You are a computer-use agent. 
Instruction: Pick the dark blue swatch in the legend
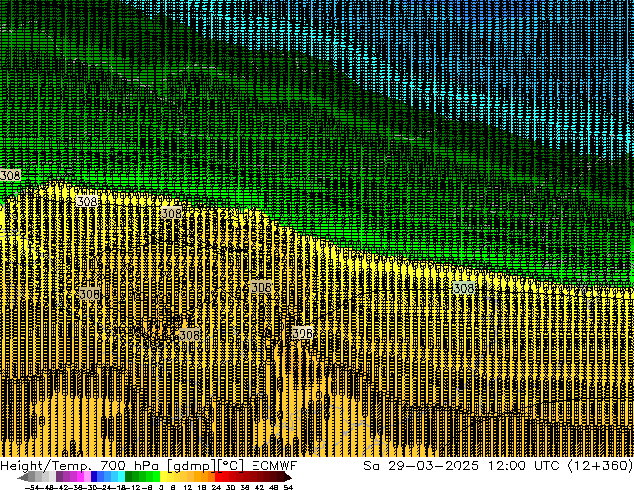click(x=94, y=477)
